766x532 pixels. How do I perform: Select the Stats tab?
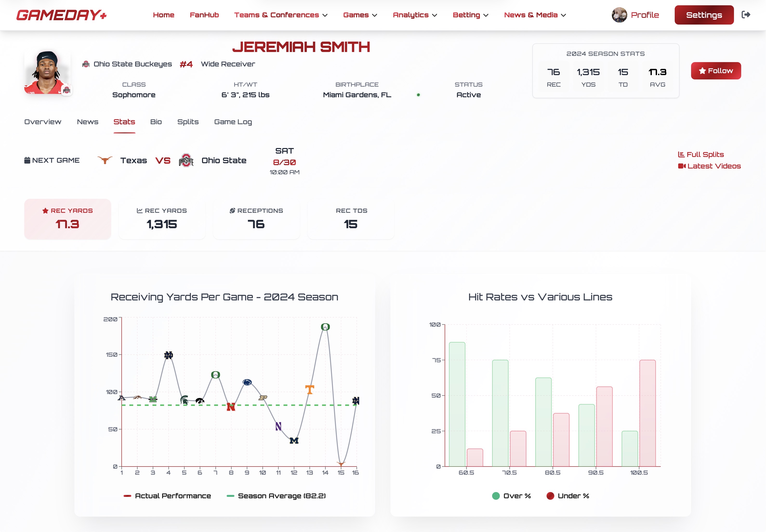point(124,122)
